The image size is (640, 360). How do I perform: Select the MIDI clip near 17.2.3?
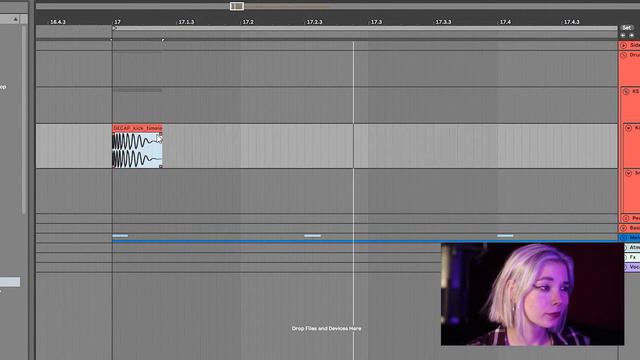point(312,236)
